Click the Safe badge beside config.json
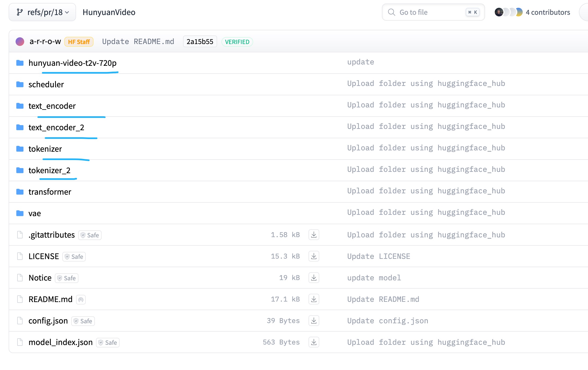The image size is (588, 370). (83, 321)
